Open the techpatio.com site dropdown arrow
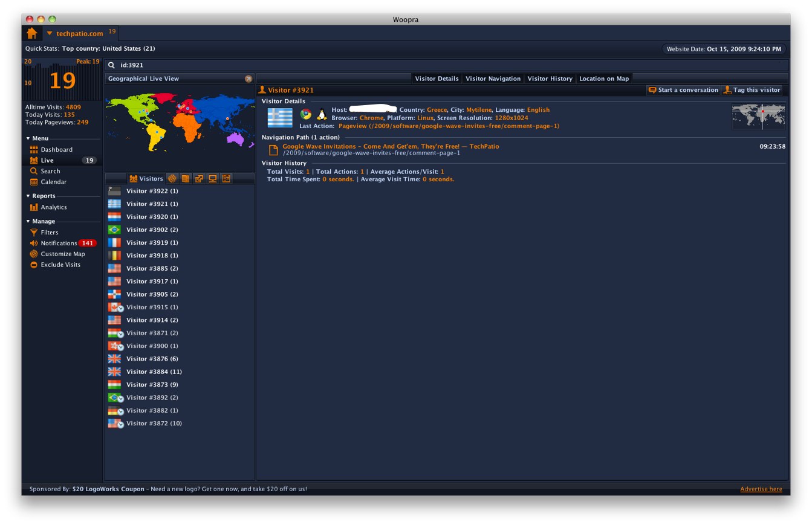 point(50,34)
